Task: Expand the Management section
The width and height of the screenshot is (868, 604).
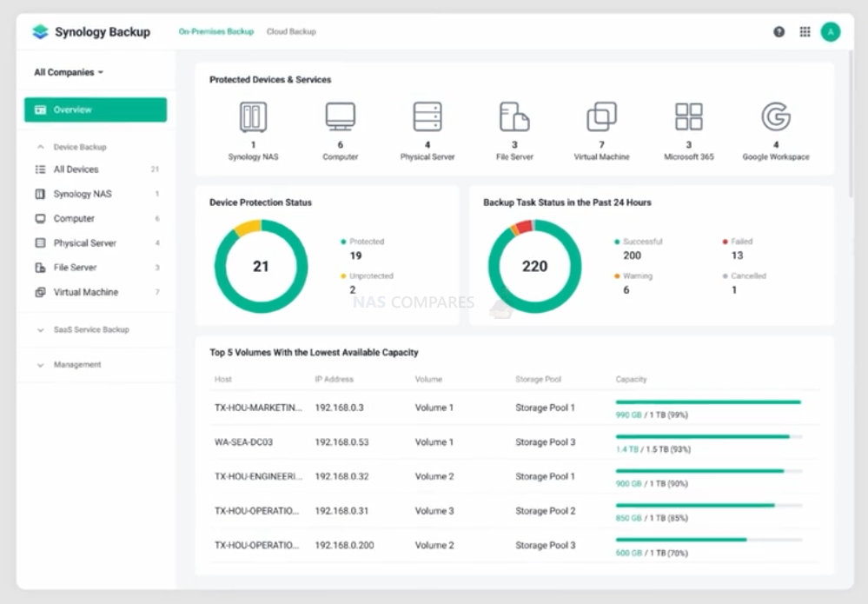Action: click(41, 365)
